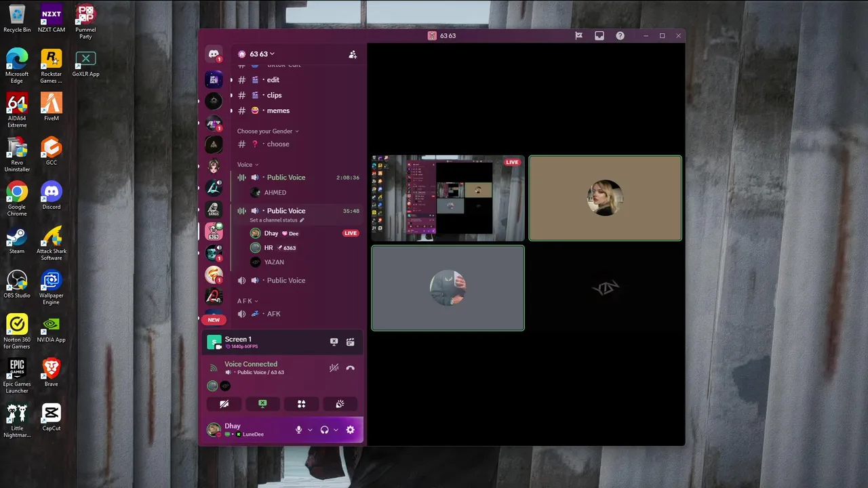Open Epic Games Launcher desktop shortcut

[x=17, y=377]
